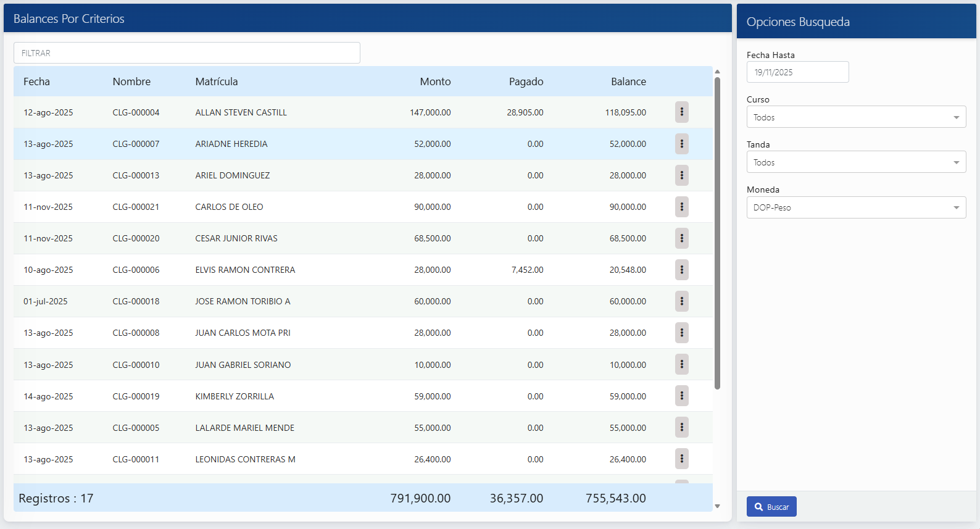Click the Fecha Hasta date field
The height and width of the screenshot is (529, 980).
[x=797, y=72]
